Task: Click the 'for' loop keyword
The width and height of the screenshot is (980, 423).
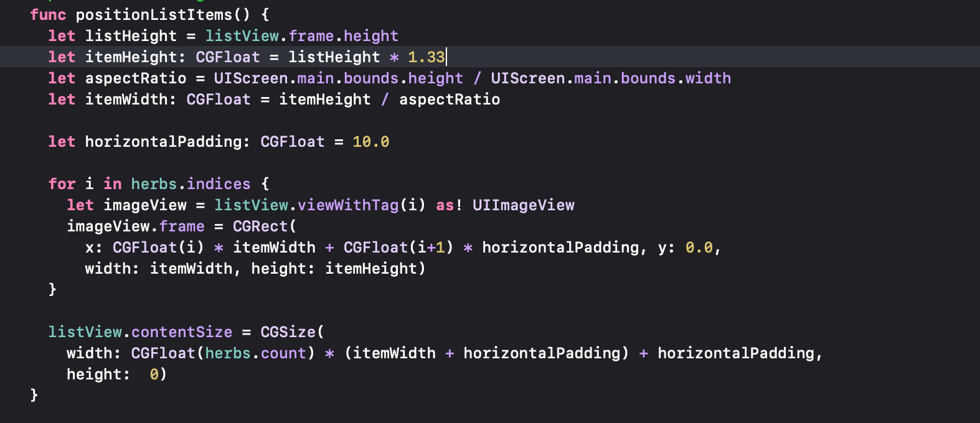Action: point(62,184)
